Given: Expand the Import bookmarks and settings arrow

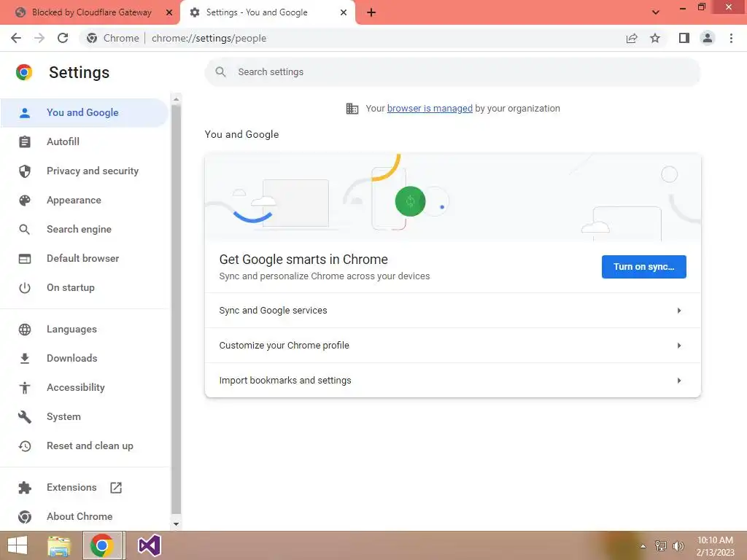Looking at the screenshot, I should 679,381.
